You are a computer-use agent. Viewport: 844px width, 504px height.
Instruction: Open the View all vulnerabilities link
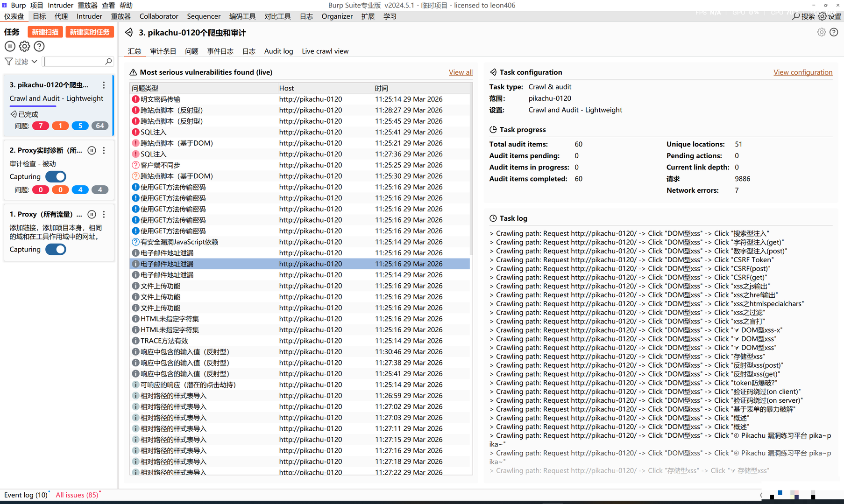461,72
